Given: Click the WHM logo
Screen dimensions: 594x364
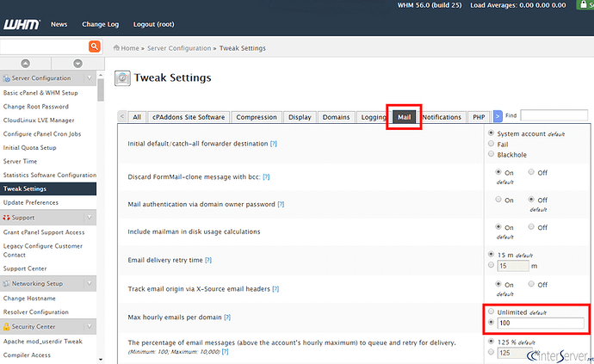Looking at the screenshot, I should click(x=20, y=24).
